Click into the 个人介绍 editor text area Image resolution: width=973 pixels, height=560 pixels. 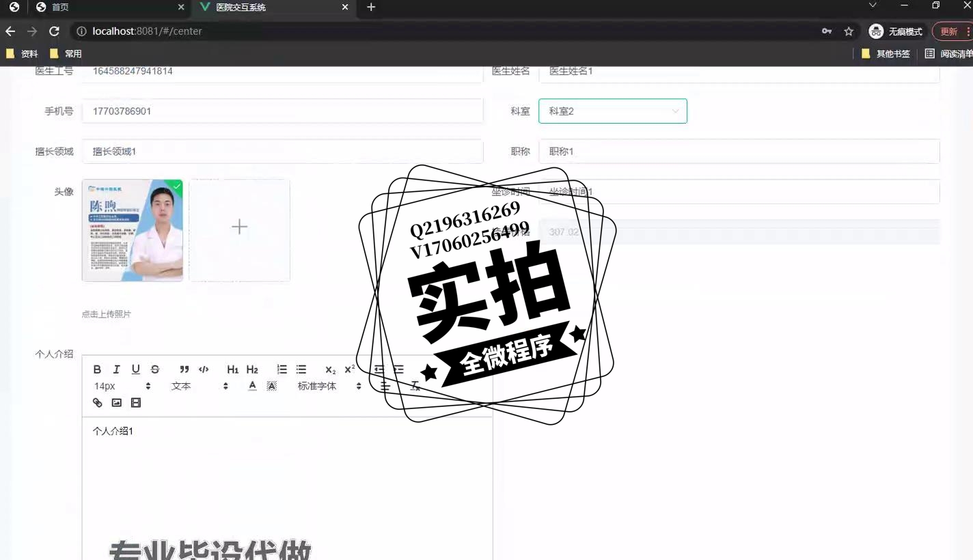tap(287, 488)
